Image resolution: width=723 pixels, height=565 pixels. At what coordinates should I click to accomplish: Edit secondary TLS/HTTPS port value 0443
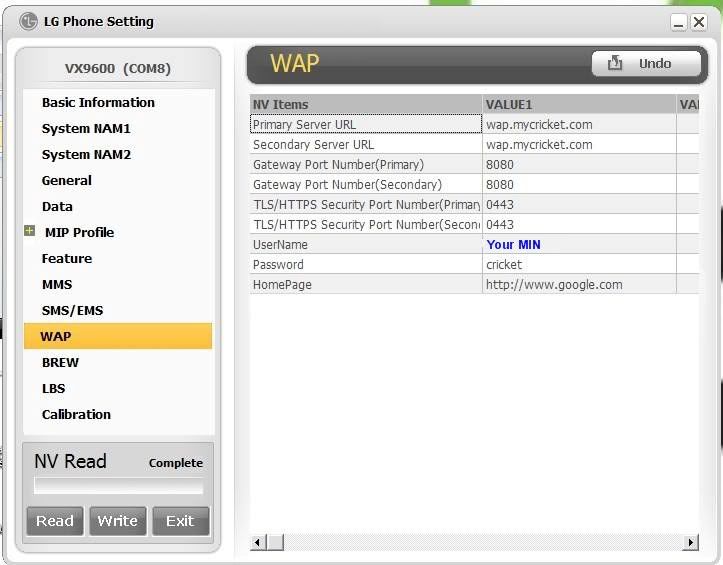coord(579,225)
